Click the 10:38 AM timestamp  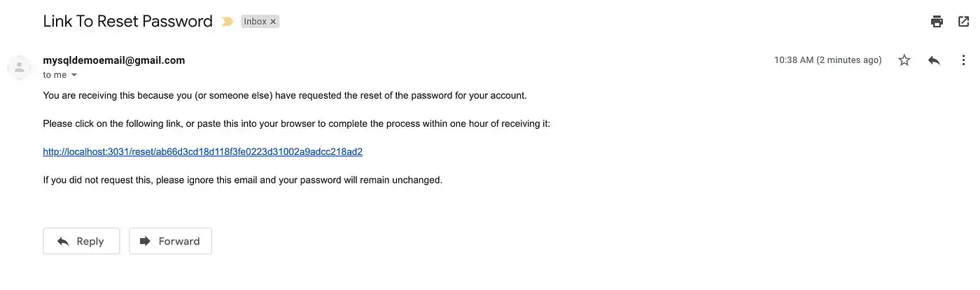click(828, 60)
